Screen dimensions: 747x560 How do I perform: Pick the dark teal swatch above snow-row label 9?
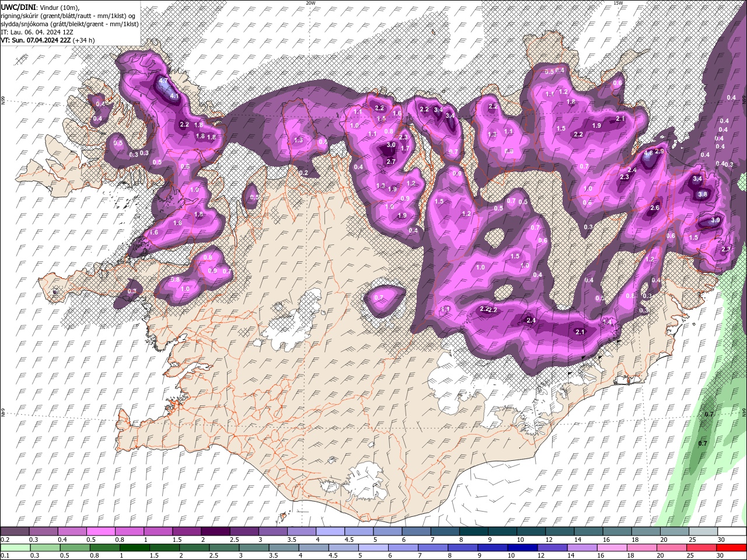pos(501,531)
